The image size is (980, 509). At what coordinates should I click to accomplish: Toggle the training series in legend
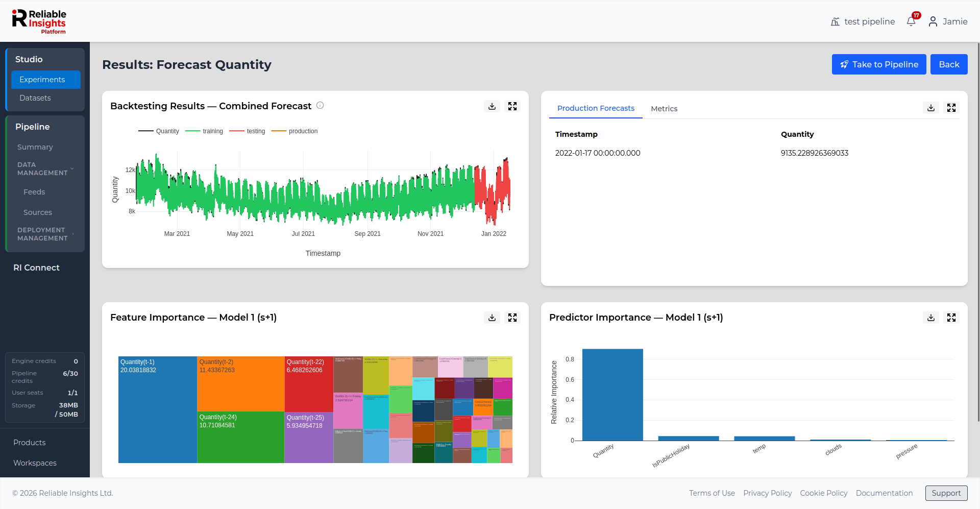[204, 131]
